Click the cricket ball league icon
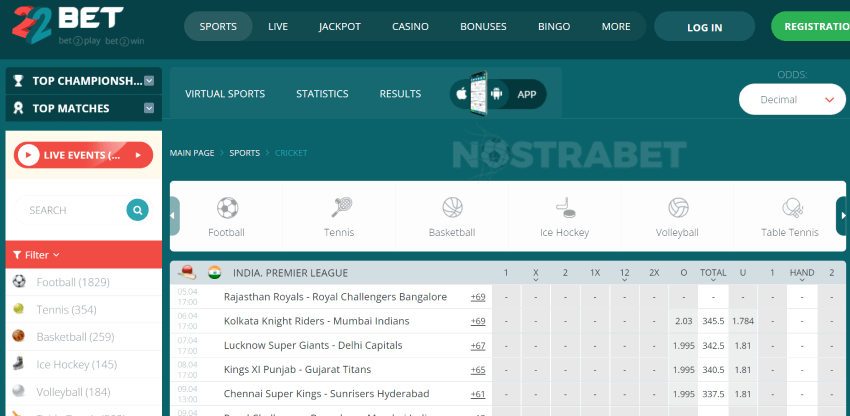The image size is (850, 416). [x=186, y=272]
